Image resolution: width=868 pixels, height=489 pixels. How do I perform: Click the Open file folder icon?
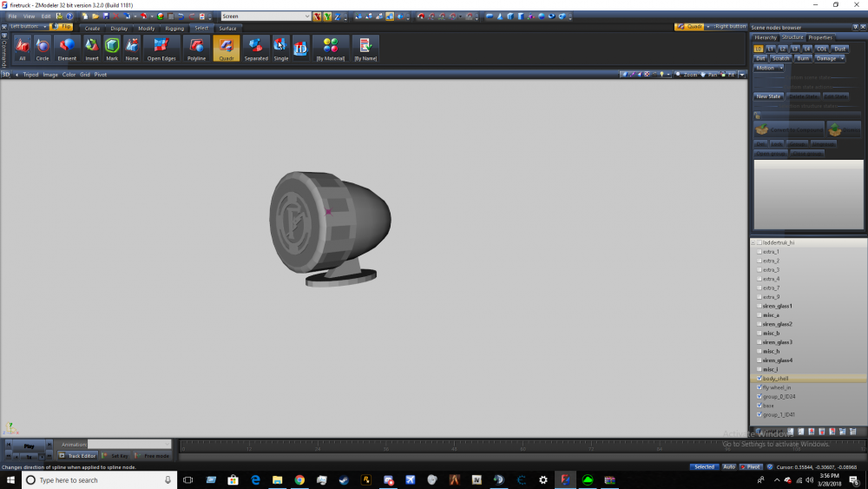(x=95, y=17)
